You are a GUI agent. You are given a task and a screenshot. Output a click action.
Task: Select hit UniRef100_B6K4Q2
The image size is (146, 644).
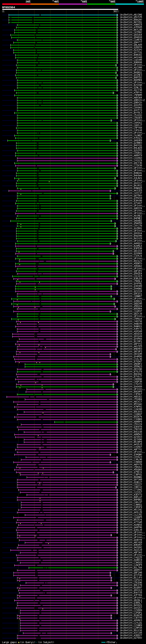point(131,374)
